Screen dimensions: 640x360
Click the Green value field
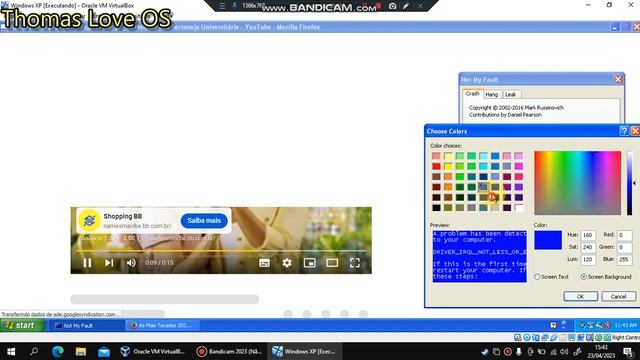[624, 247]
